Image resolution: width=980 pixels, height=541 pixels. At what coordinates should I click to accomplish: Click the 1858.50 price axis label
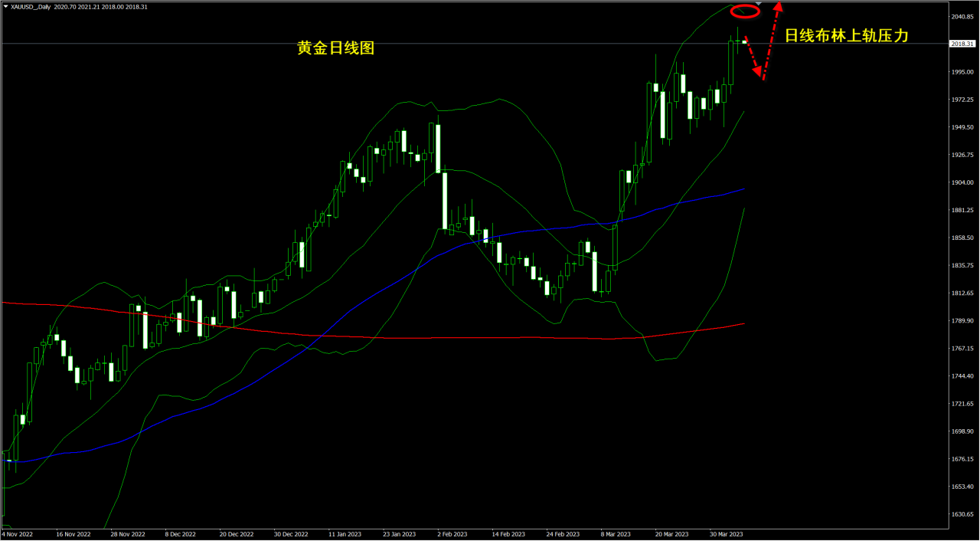pos(962,238)
